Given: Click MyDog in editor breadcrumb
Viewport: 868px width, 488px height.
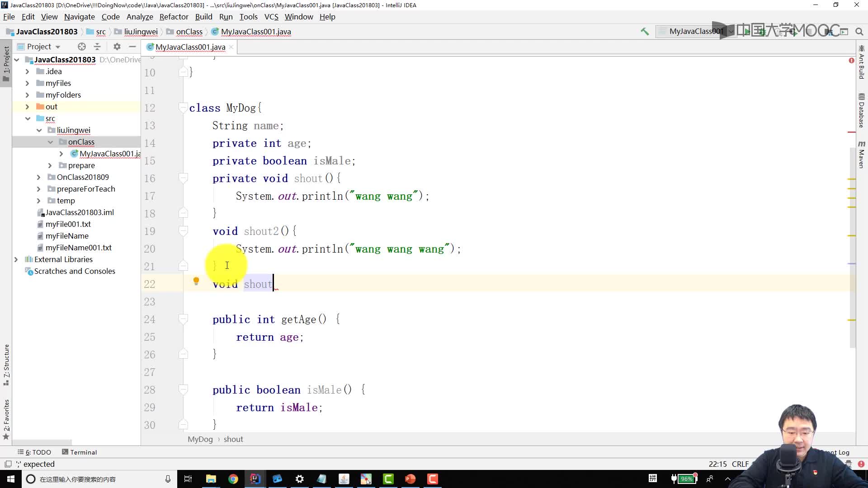Looking at the screenshot, I should tap(200, 439).
